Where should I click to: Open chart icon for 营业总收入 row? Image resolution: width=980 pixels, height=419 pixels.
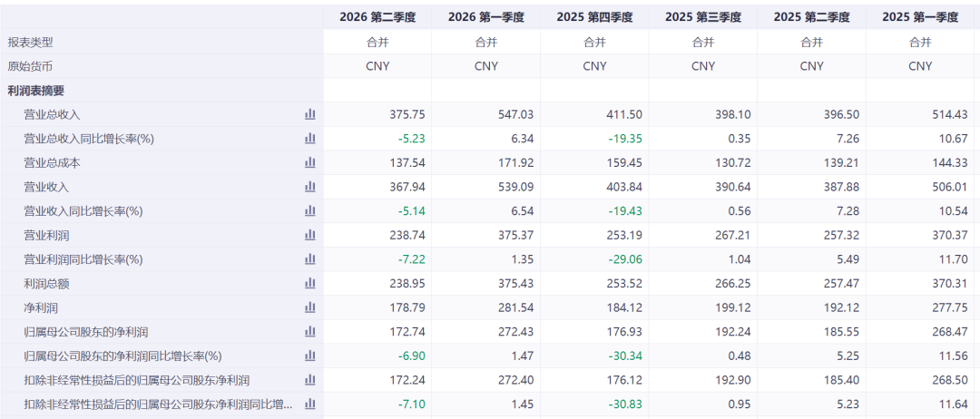[x=309, y=114]
